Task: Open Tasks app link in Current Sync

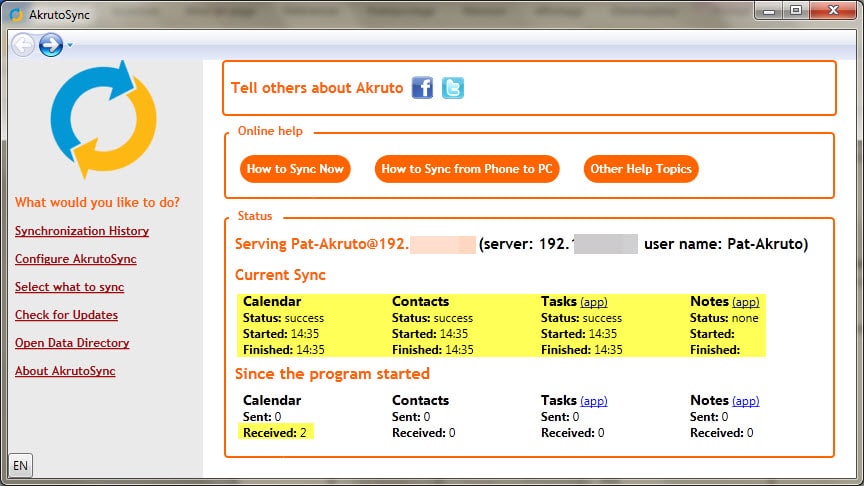Action: [594, 302]
